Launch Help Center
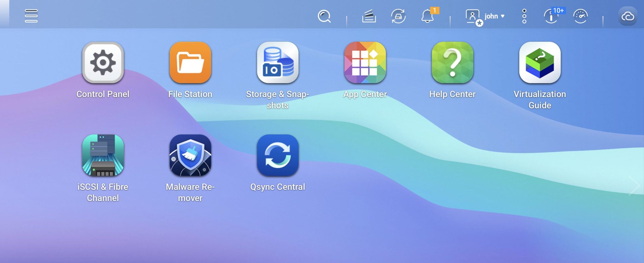 452,63
